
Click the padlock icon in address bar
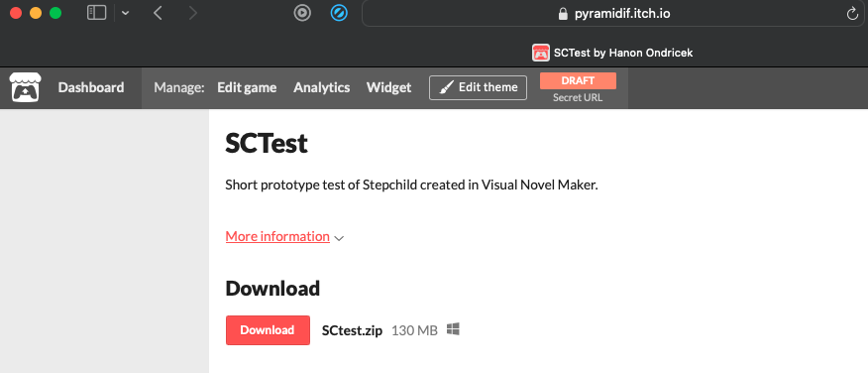click(x=563, y=13)
